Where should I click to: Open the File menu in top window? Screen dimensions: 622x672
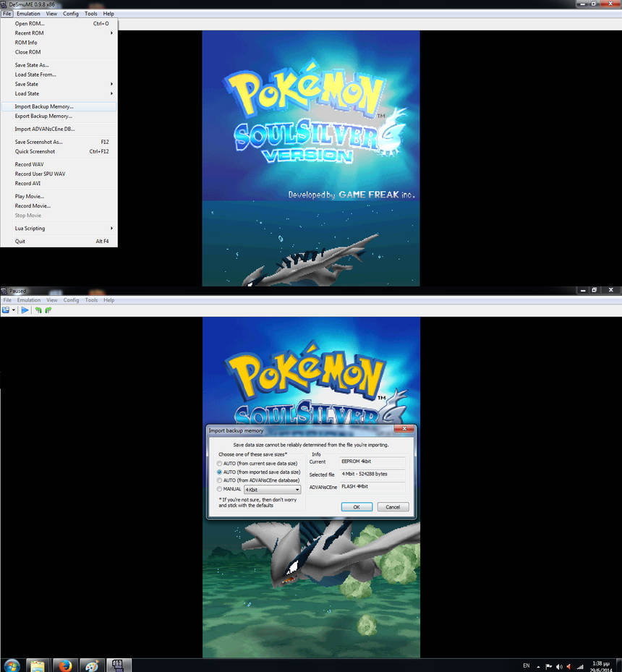(7, 14)
